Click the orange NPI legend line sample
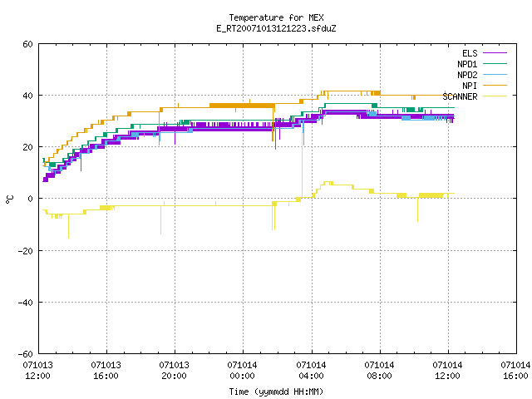 pyautogui.click(x=495, y=86)
